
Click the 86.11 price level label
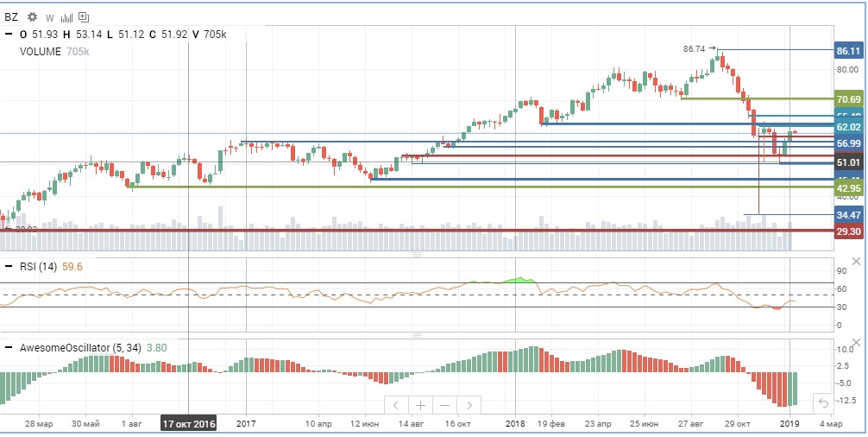(849, 51)
